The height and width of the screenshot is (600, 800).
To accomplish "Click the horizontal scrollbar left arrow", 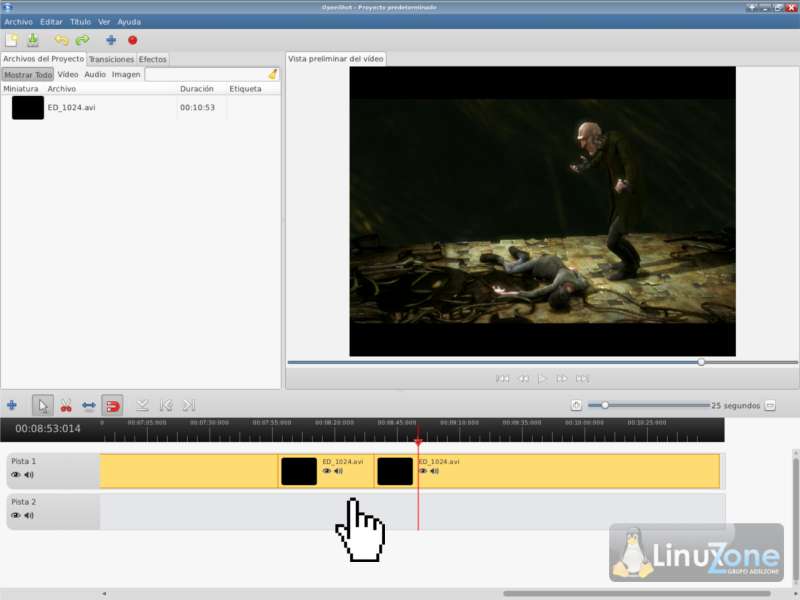I will point(104,593).
